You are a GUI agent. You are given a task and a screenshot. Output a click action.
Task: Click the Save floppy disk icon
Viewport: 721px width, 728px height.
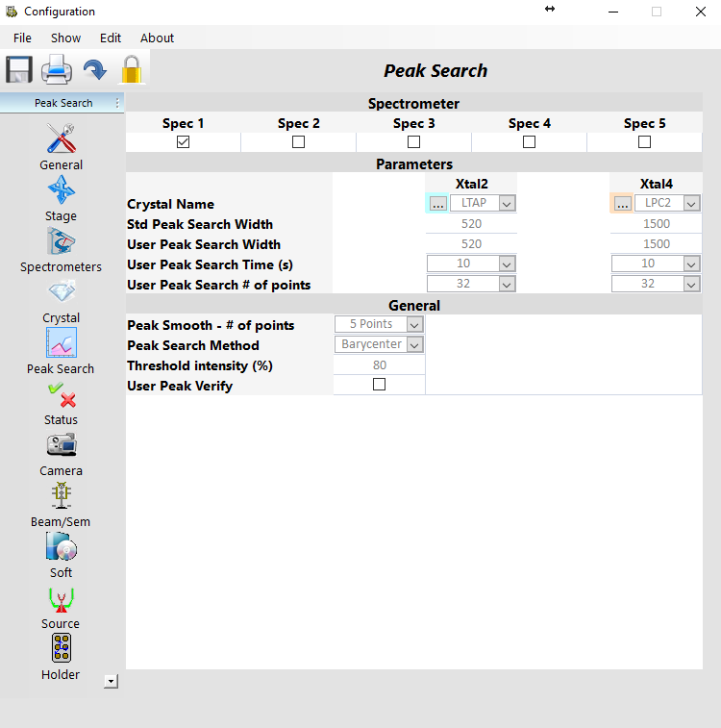(19, 70)
